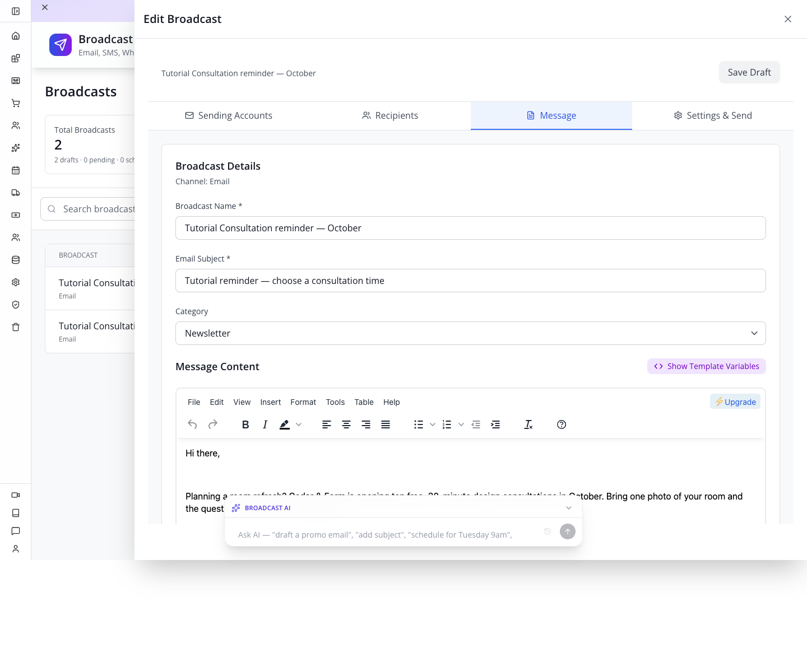This screenshot has width=807, height=672.
Task: Open the home icon in sidebar
Action: tap(16, 36)
